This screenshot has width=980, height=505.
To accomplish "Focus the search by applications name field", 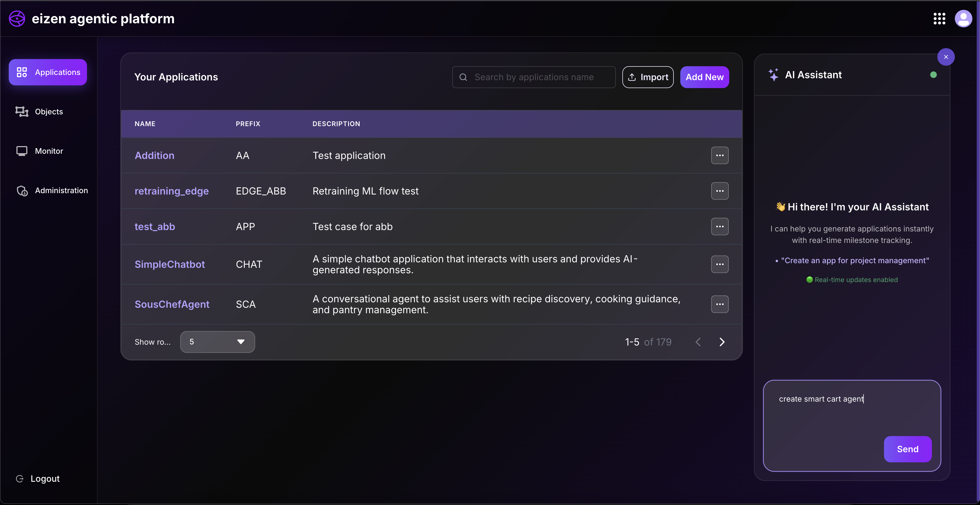I will [x=534, y=77].
